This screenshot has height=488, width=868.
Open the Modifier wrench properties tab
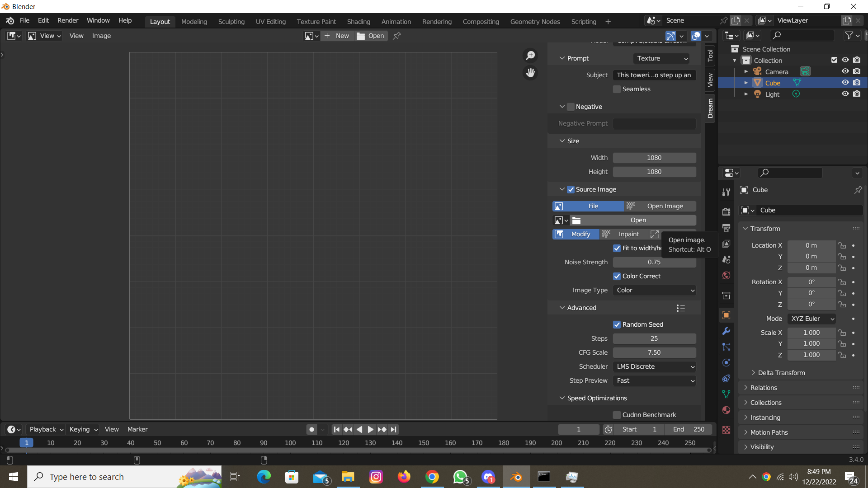[726, 331]
